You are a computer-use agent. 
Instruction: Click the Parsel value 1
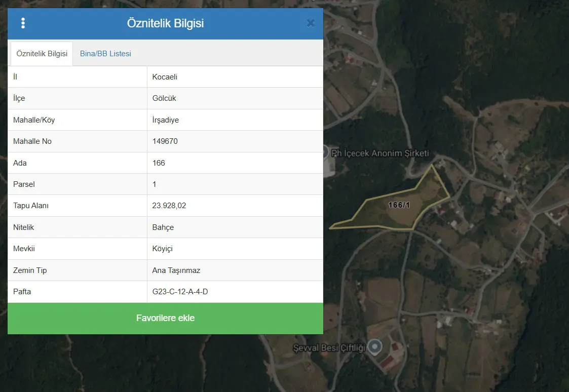(154, 184)
